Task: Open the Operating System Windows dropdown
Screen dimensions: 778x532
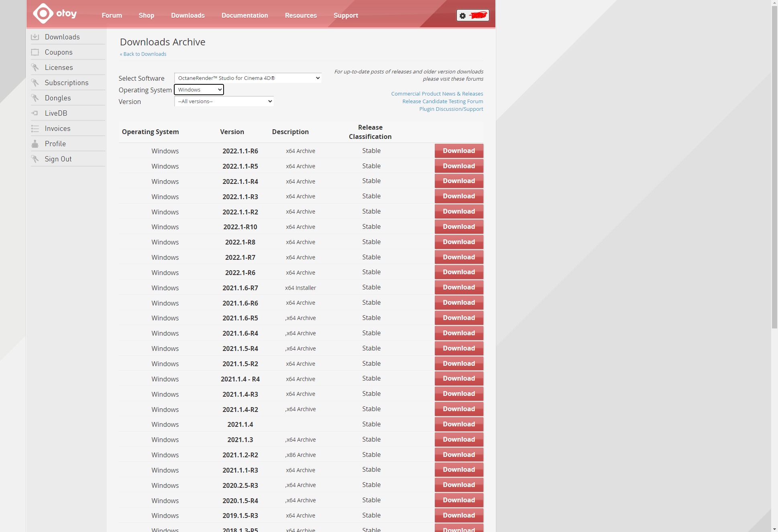Action: click(199, 90)
